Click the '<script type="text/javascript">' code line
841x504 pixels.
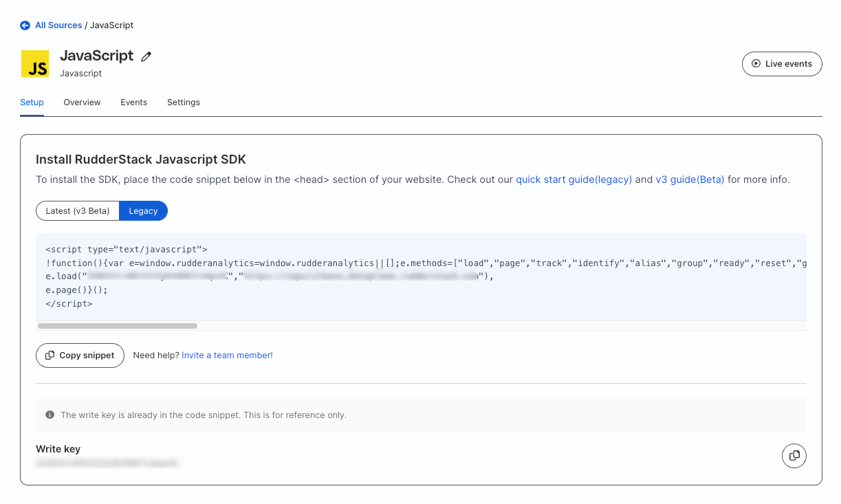(127, 250)
